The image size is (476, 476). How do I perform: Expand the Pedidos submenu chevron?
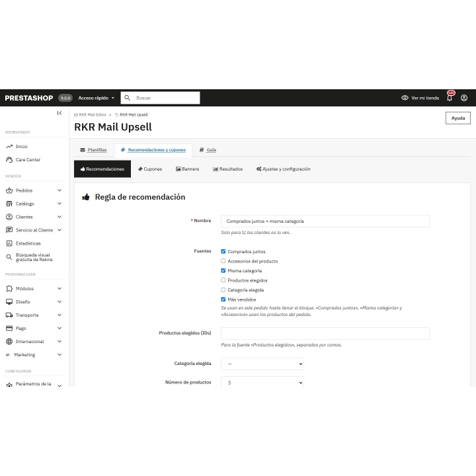[59, 190]
